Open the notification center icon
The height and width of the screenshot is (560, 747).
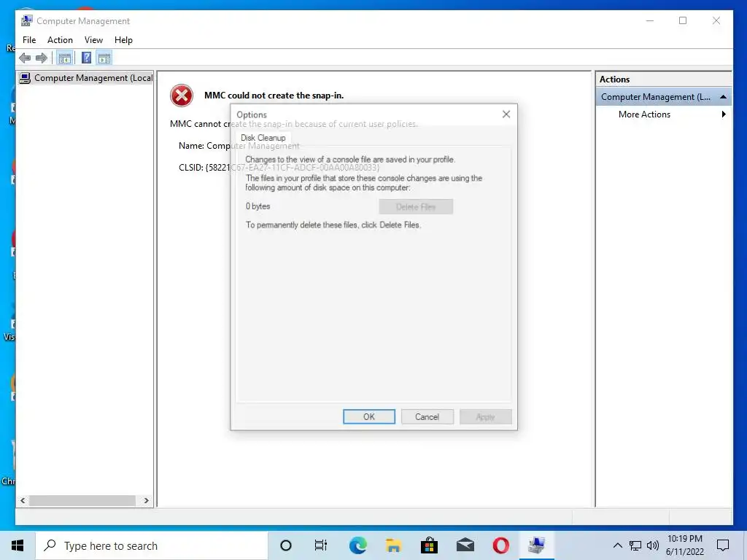(x=723, y=545)
